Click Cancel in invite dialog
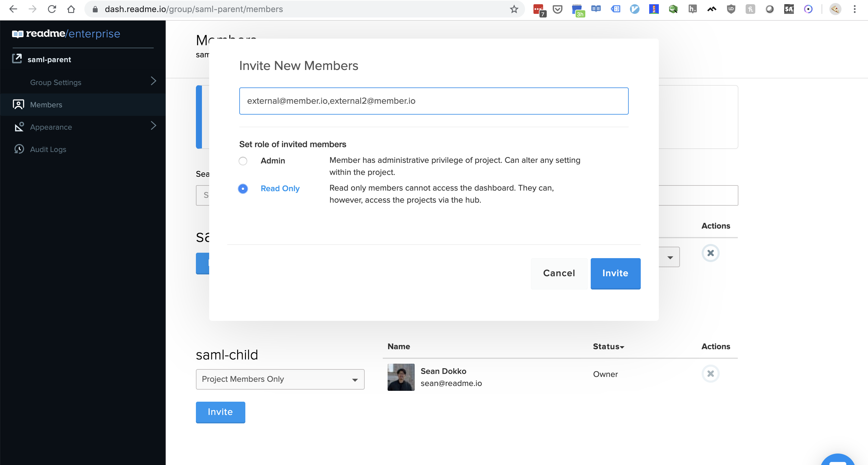The width and height of the screenshot is (868, 465). (559, 273)
